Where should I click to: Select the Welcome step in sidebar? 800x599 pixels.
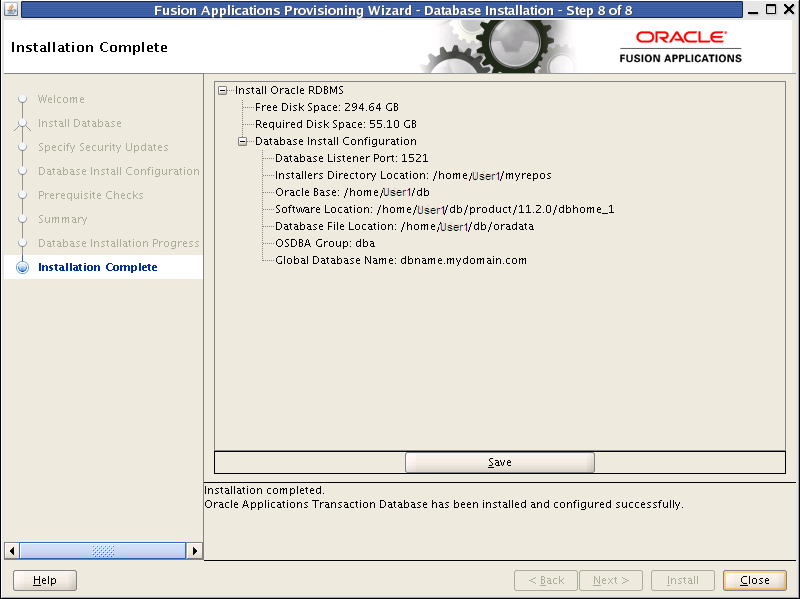coord(61,99)
